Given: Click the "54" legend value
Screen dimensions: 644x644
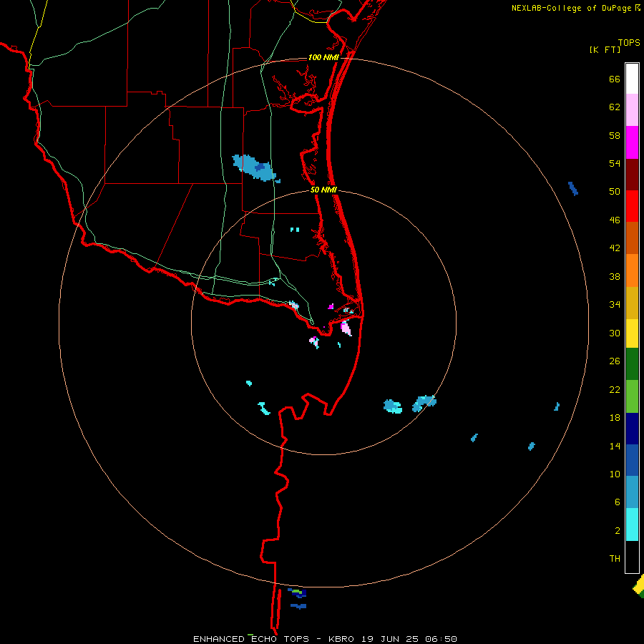Looking at the screenshot, I should pyautogui.click(x=615, y=163).
